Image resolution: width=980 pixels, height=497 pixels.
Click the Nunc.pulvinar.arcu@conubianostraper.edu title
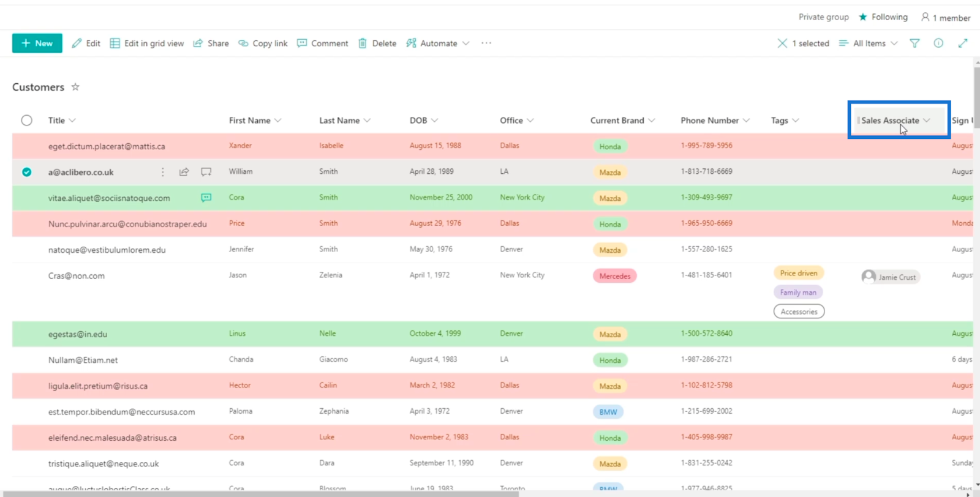(127, 224)
